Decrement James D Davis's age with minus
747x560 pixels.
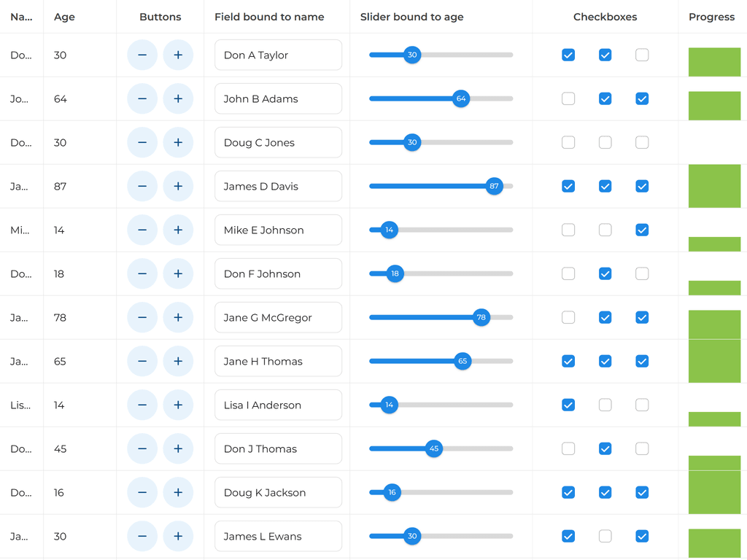click(142, 186)
